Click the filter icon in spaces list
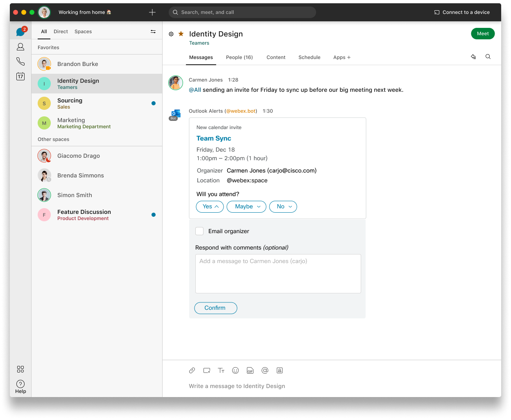 153,32
